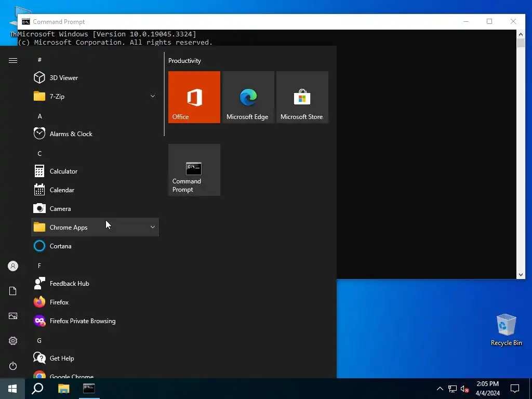Viewport: 532px width, 399px height.
Task: Open File Explorer from the taskbar
Action: pos(63,389)
